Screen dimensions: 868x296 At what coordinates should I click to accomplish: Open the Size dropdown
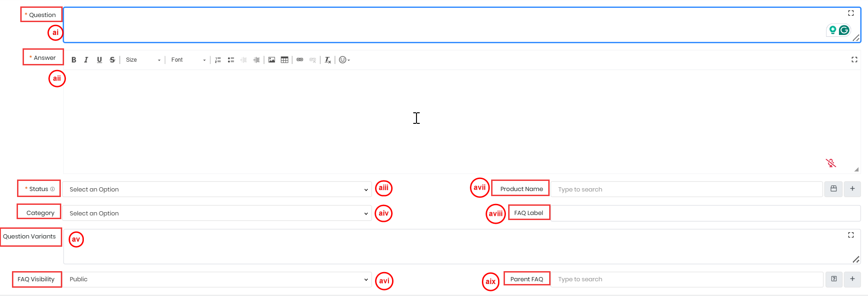[x=143, y=60]
